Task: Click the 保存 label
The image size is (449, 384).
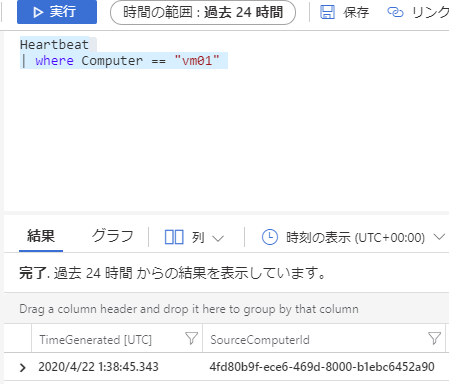Action: 356,13
